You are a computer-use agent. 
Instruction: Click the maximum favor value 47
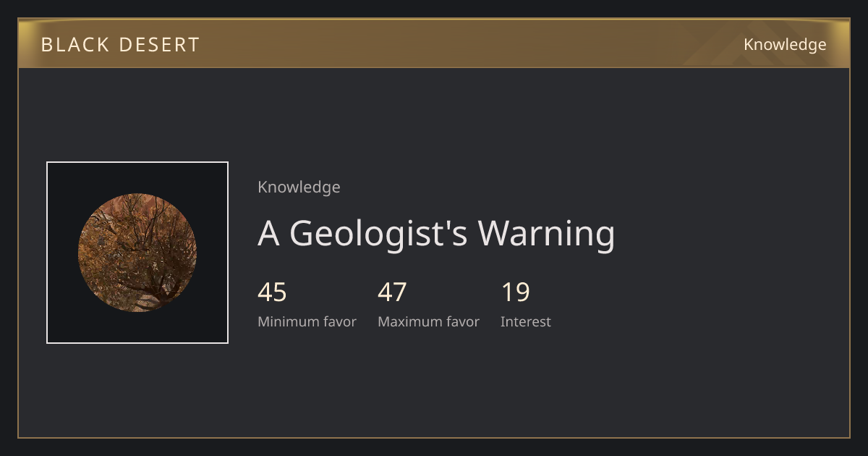pyautogui.click(x=392, y=292)
